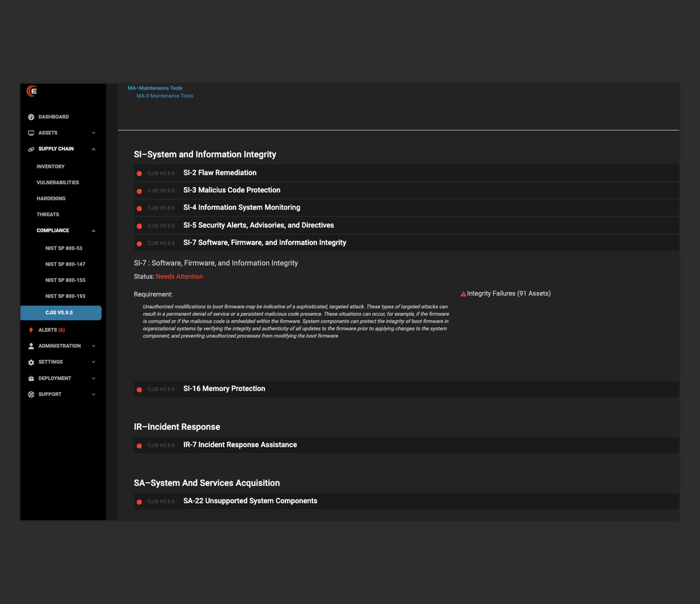Click red status dot for SI-2
The width and height of the screenshot is (700, 604).
coord(139,174)
